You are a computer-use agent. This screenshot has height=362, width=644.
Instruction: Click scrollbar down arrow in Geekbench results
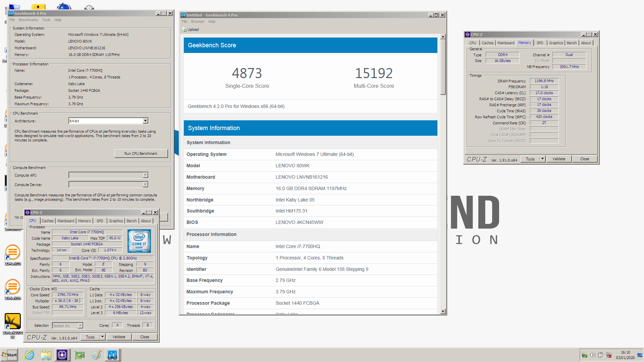pos(443,311)
